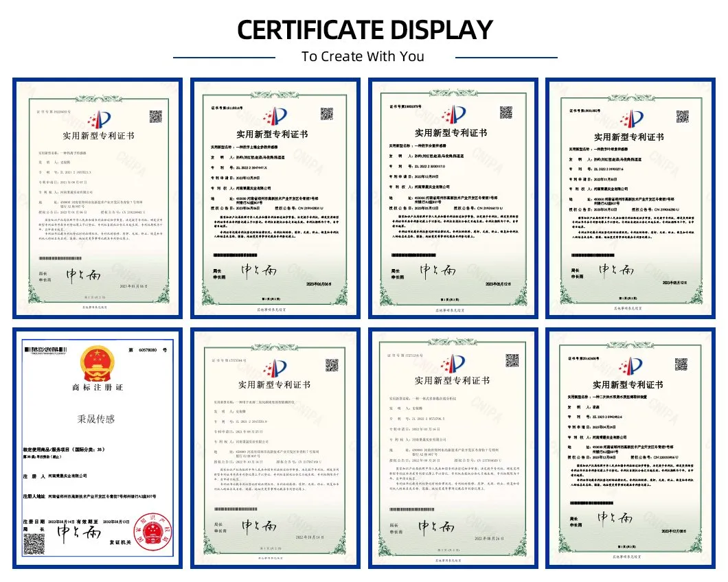Click the round red seal on the trademark certificate
Image resolution: width=728 pixels, height=582 pixels.
click(152, 531)
